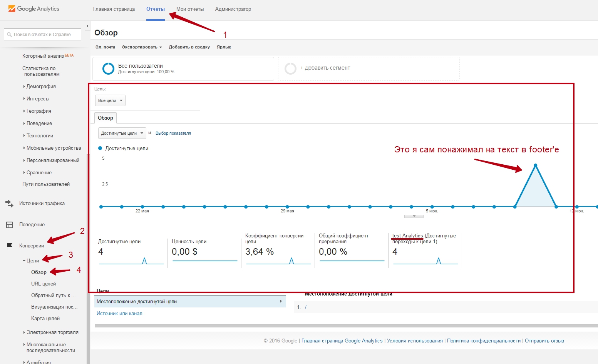This screenshot has width=598, height=364.
Task: Click the test Analytics goal tile
Action: (425, 250)
